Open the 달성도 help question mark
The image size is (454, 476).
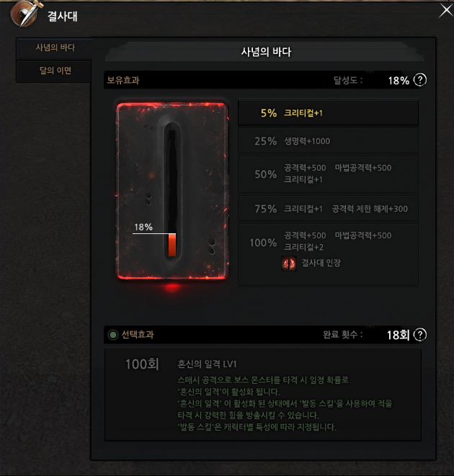point(420,80)
